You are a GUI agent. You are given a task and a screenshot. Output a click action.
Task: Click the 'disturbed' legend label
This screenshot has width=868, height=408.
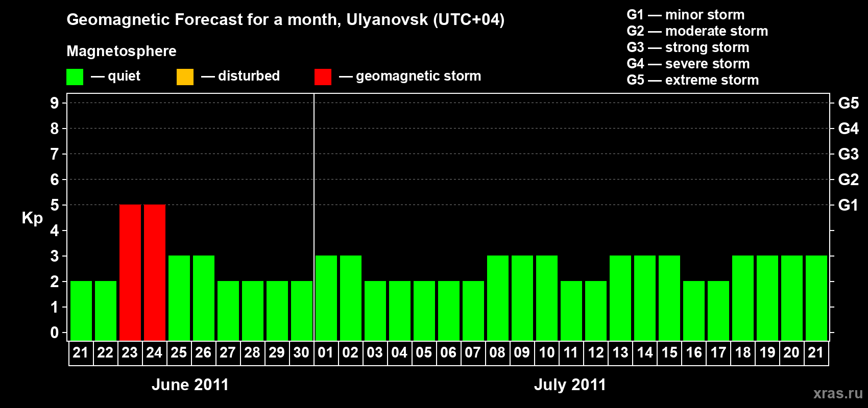pos(249,76)
